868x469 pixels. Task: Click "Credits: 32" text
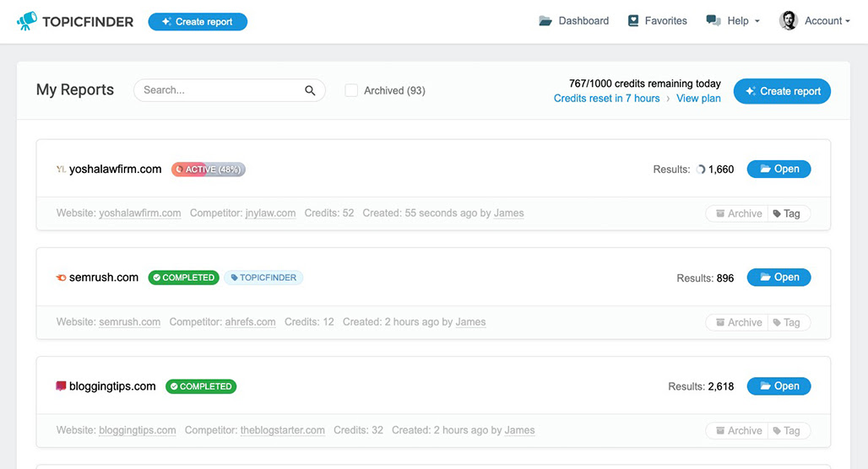pyautogui.click(x=358, y=430)
